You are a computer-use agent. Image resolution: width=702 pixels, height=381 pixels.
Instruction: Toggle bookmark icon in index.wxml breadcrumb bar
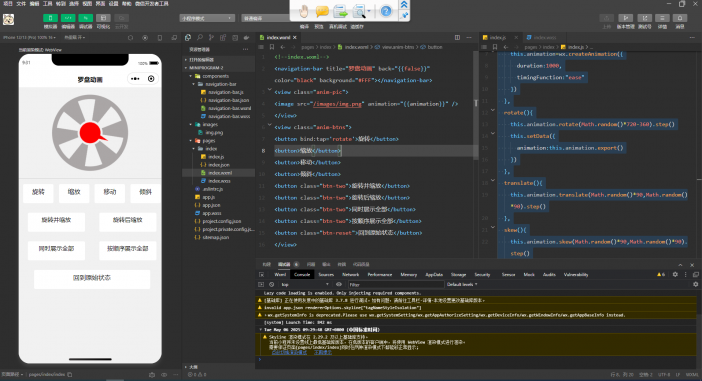(x=272, y=47)
